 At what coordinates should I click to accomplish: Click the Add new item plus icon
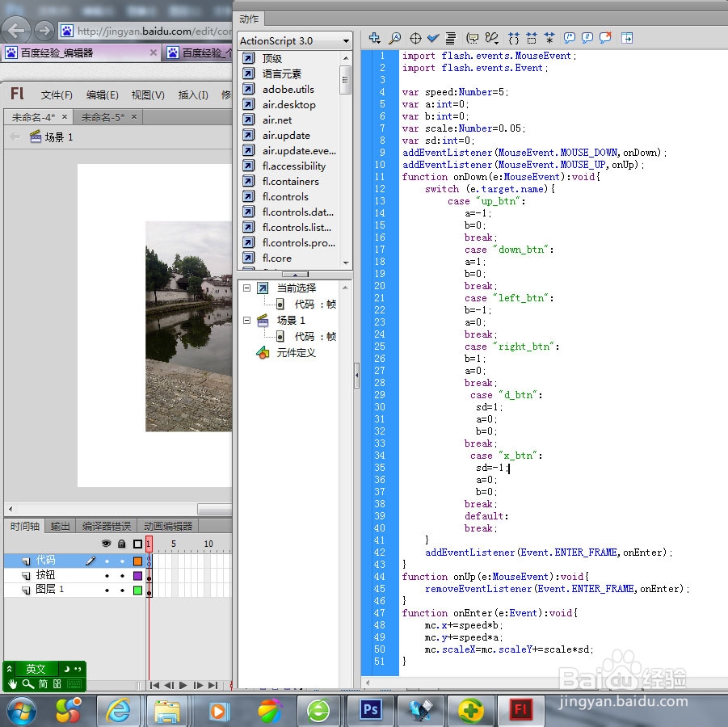point(374,38)
